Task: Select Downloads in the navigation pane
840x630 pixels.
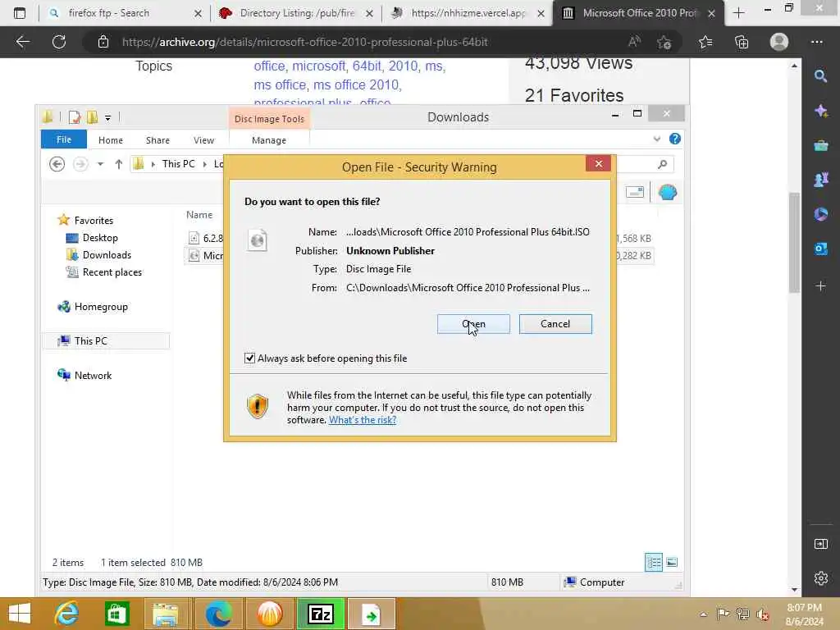Action: pos(107,254)
